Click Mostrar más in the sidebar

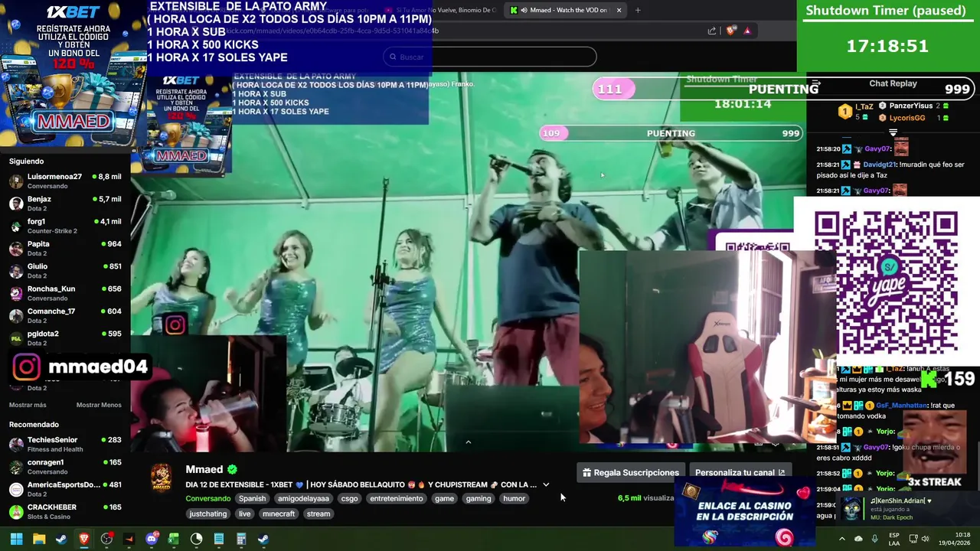click(x=28, y=405)
